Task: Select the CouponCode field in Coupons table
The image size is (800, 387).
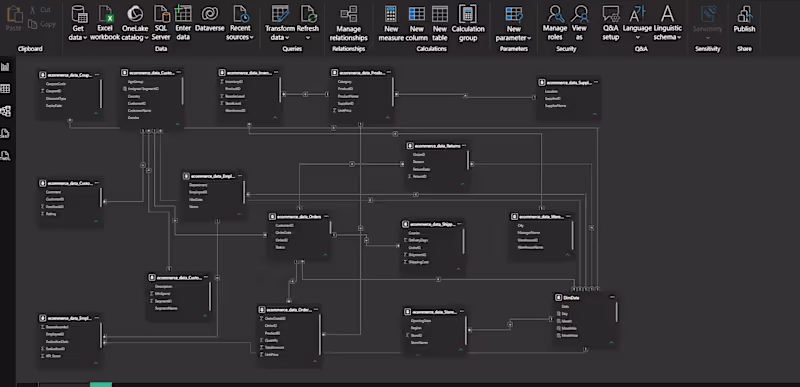Action: 57,83
